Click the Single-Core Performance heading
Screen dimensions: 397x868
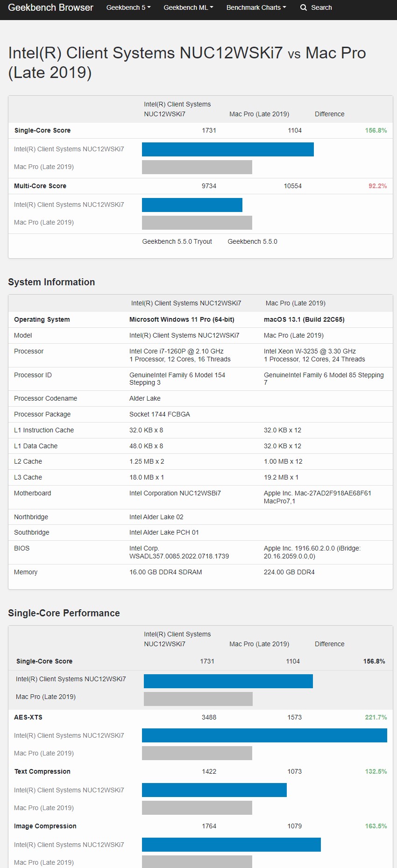(64, 613)
